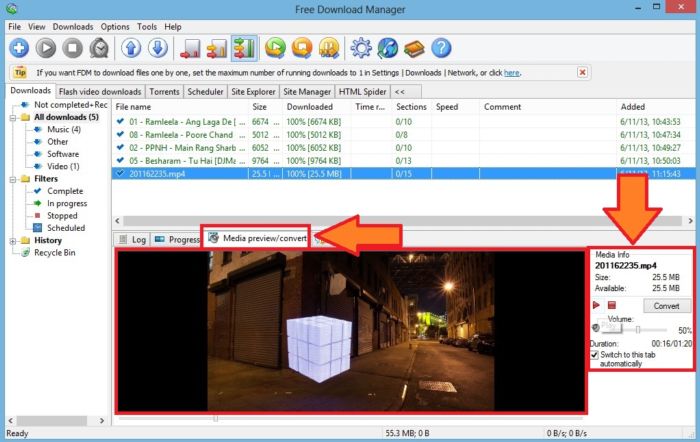Select Not completed+Rec tree item
Image resolution: width=700 pixels, height=442 pixels.
click(71, 104)
